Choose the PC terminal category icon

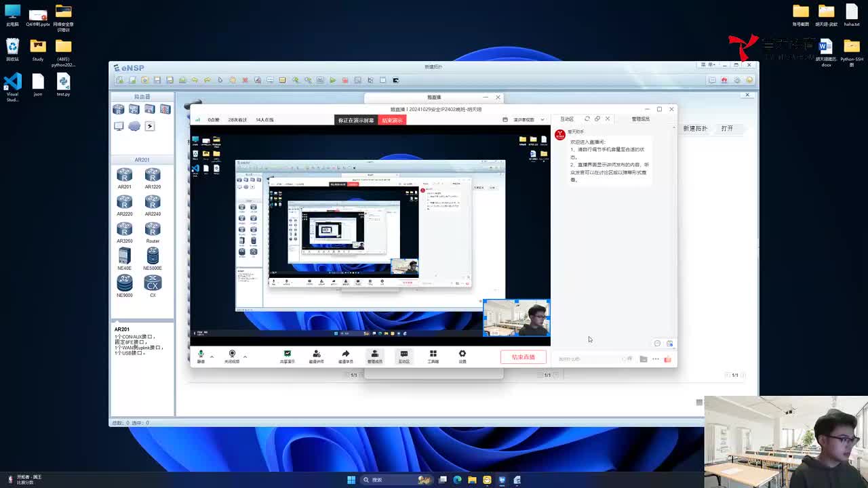[119, 126]
